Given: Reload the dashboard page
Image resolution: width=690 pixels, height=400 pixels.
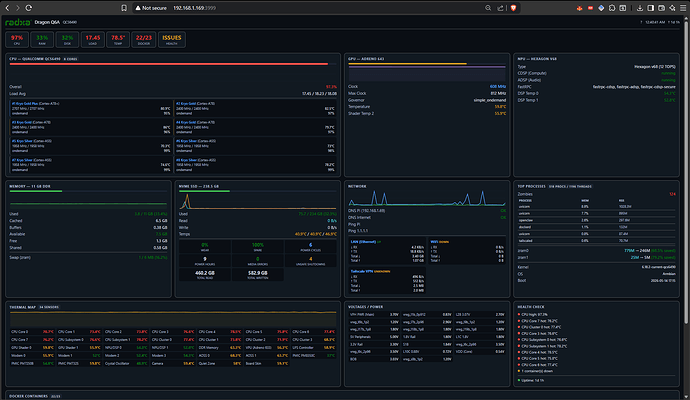Looking at the screenshot, I should (29, 8).
